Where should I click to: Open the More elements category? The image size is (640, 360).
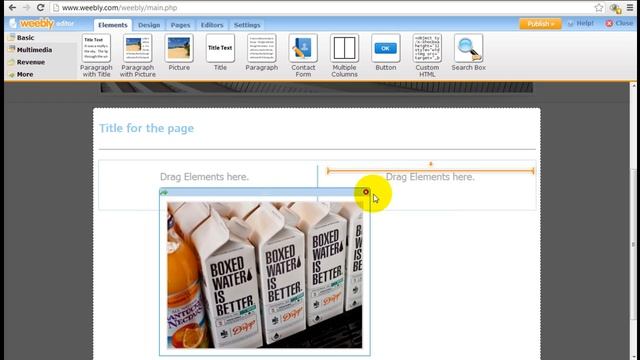(25, 74)
